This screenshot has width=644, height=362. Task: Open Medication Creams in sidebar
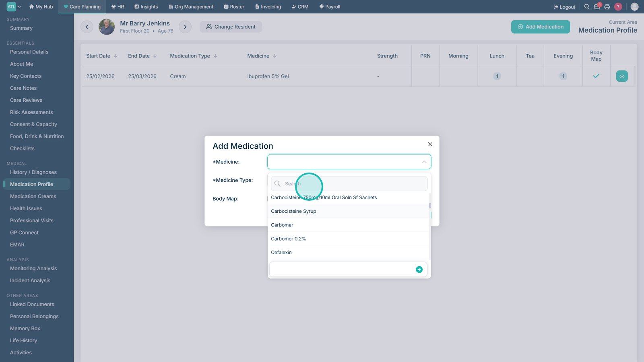coord(33,196)
